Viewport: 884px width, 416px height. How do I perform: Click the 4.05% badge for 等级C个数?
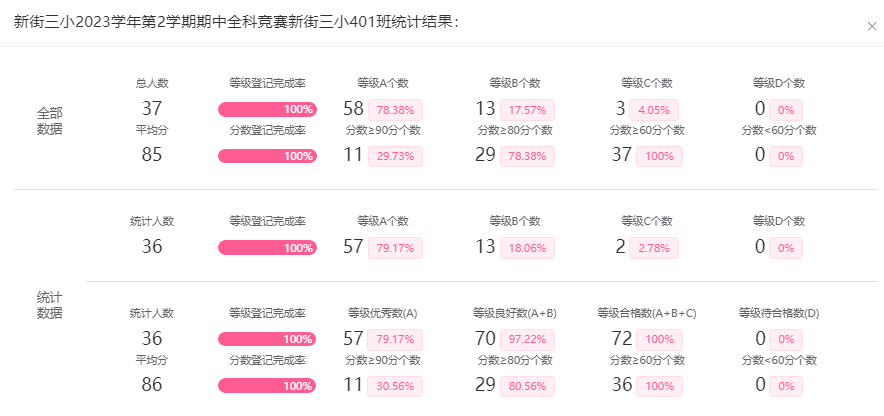[x=654, y=110]
